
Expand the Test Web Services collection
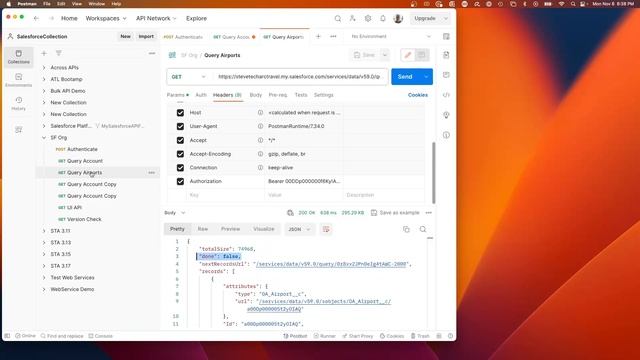tap(44, 278)
